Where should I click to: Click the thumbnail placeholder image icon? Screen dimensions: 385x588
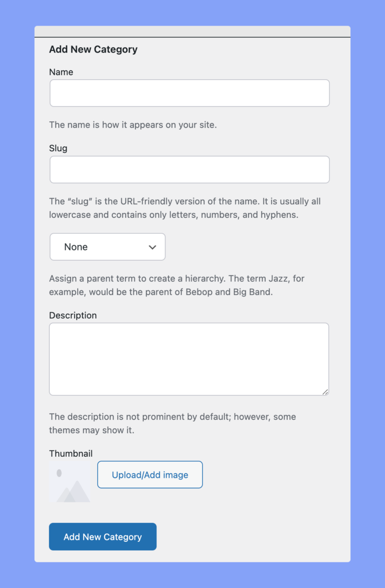pyautogui.click(x=69, y=481)
